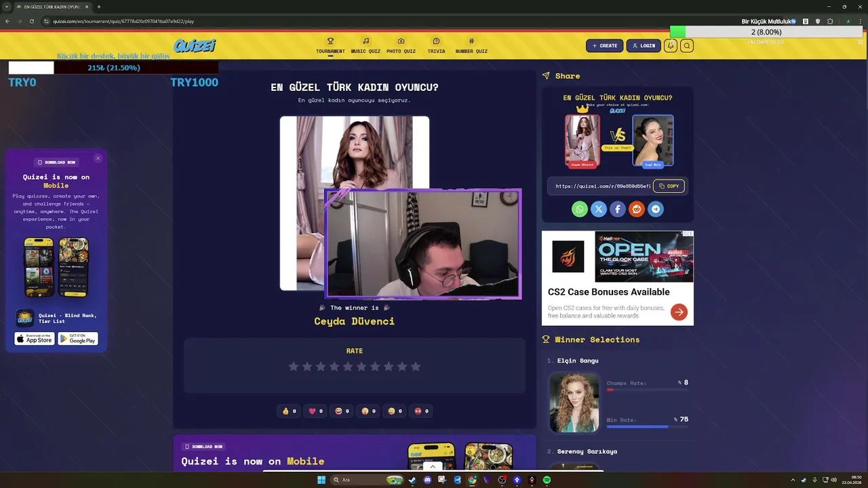Open the CS2 Case Bonuses ad arrow button

point(679,312)
